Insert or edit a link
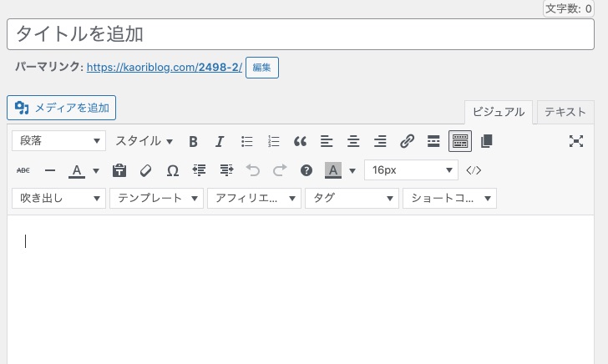The width and height of the screenshot is (608, 364). (x=407, y=141)
